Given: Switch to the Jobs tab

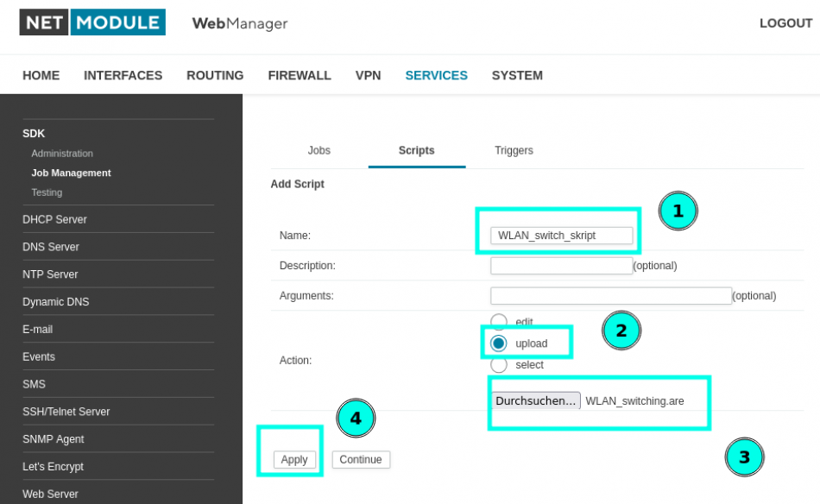Looking at the screenshot, I should 319,150.
